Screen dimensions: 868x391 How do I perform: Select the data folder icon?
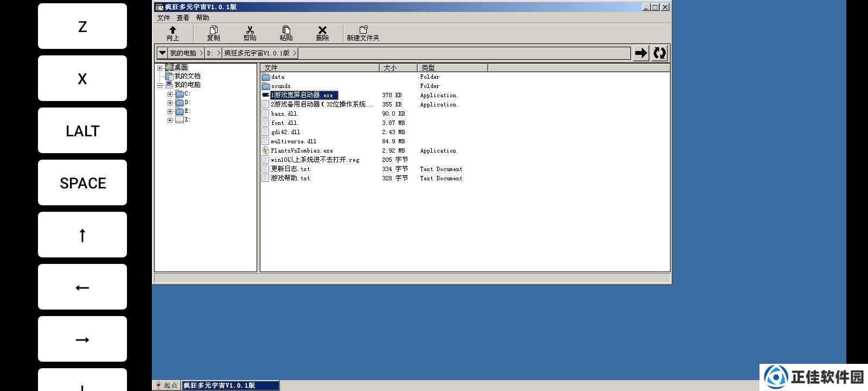(266, 77)
